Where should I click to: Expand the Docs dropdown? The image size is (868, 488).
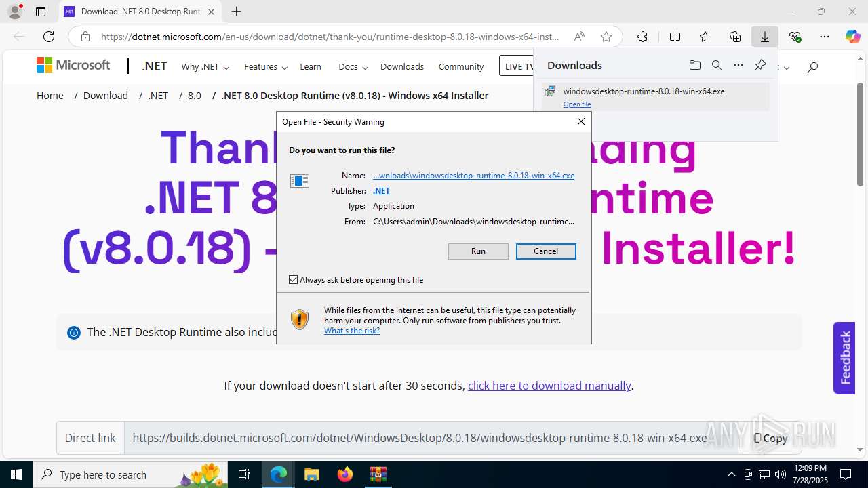coord(353,66)
